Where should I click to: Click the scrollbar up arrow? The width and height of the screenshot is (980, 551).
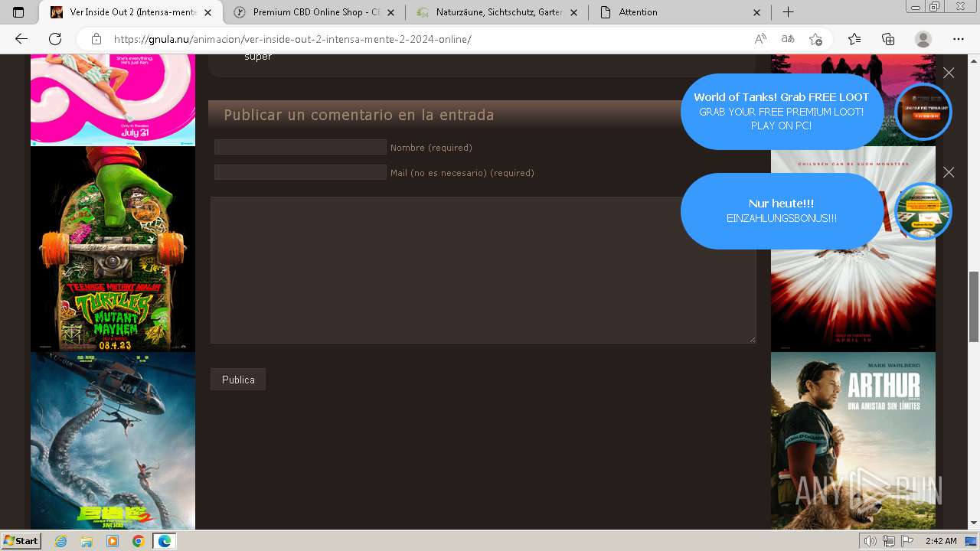[974, 60]
